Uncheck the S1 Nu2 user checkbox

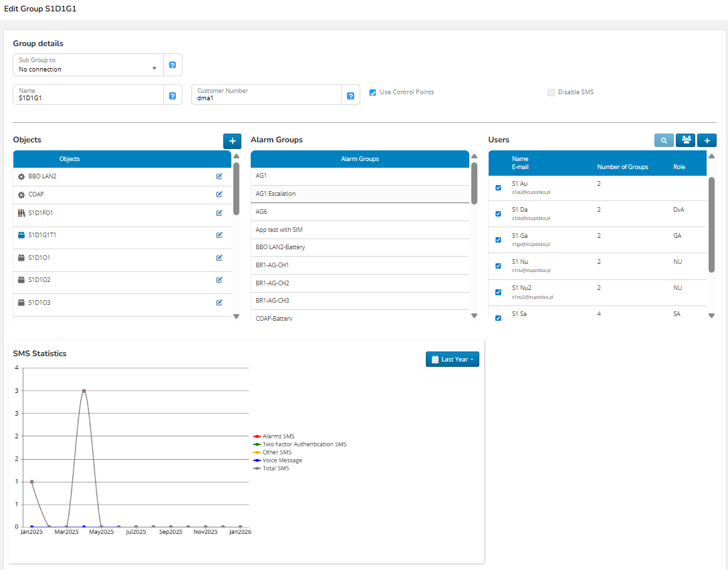tap(498, 292)
